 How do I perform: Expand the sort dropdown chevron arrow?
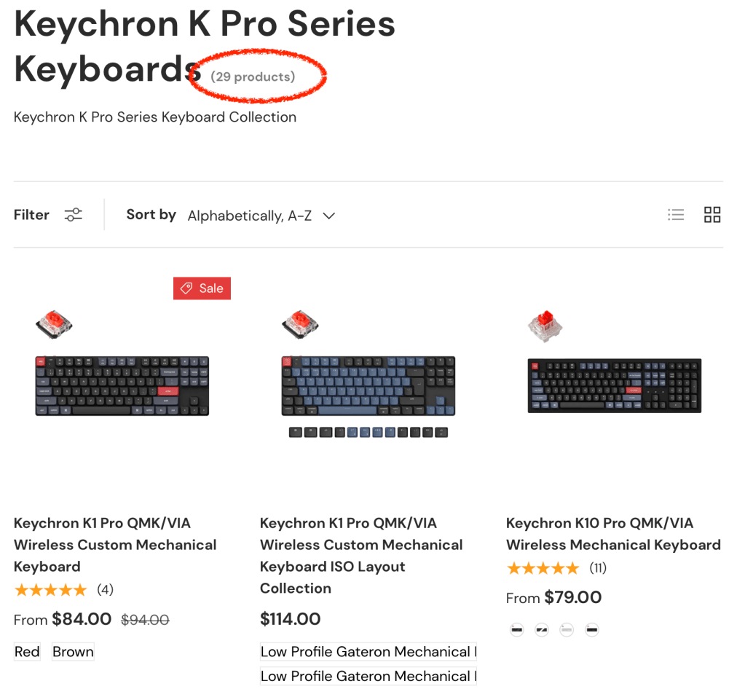point(329,216)
